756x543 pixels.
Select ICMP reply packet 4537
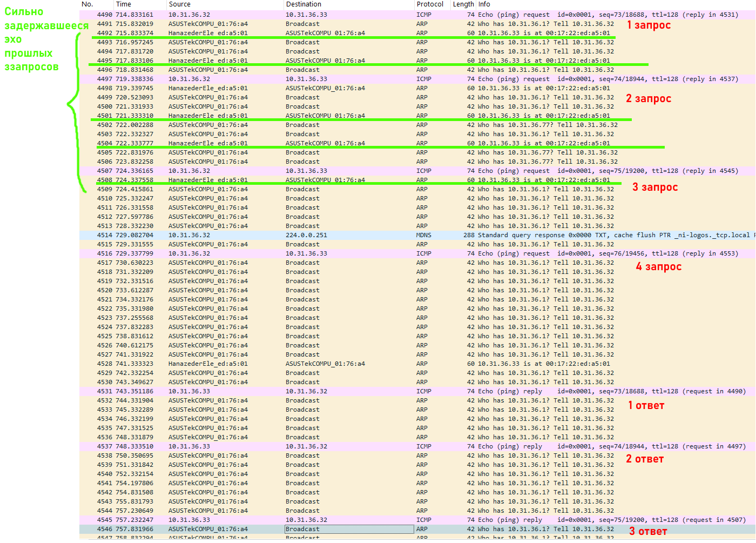pos(324,446)
